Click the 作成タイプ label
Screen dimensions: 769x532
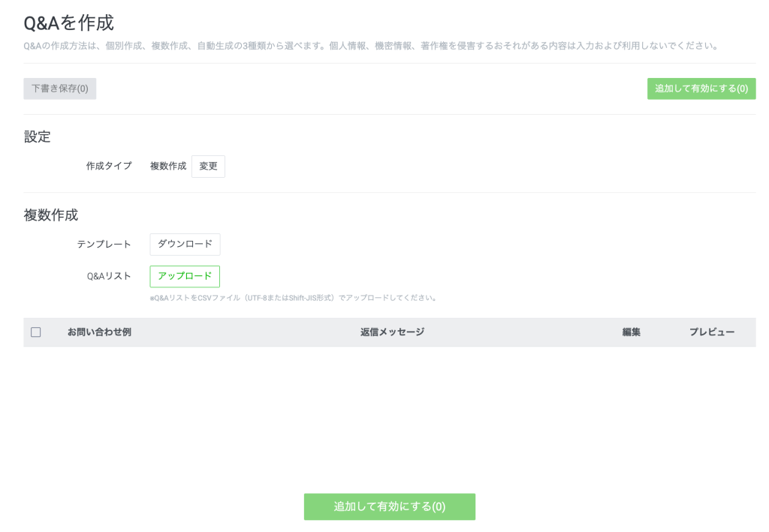click(x=108, y=166)
